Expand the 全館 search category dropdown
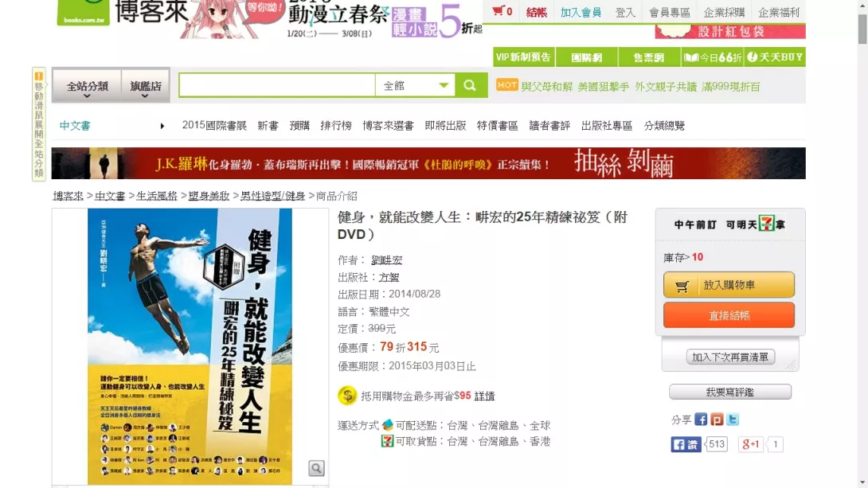Image resolution: width=868 pixels, height=488 pixels. 415,86
